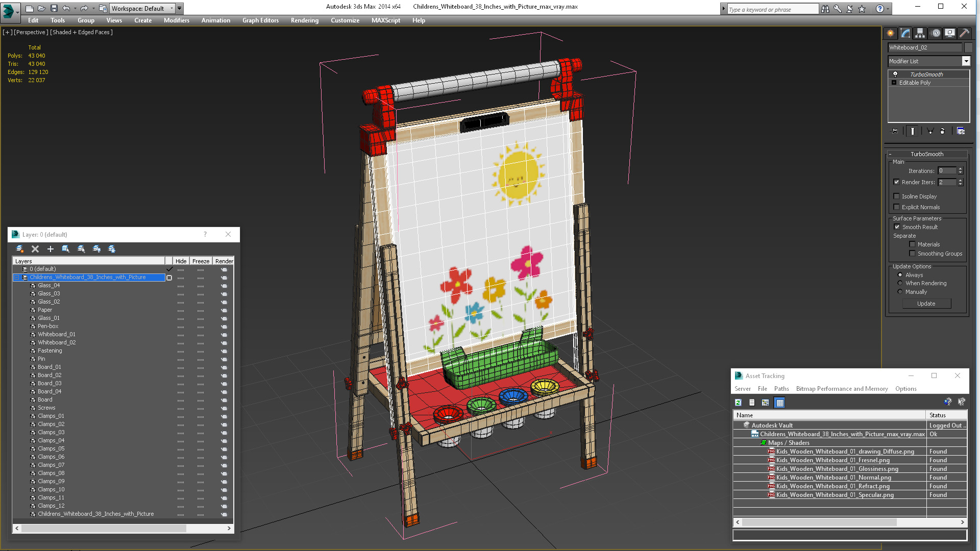
Task: Click the New Scene icon
Action: click(x=30, y=8)
